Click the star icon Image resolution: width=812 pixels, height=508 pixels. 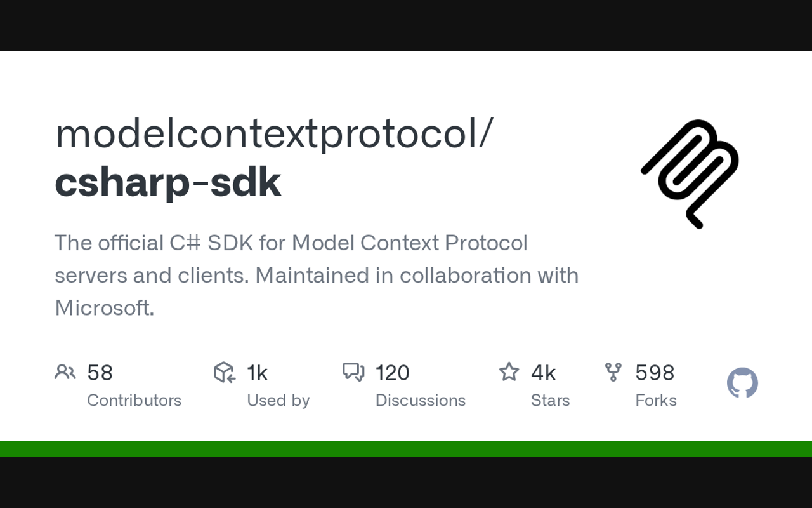click(509, 372)
